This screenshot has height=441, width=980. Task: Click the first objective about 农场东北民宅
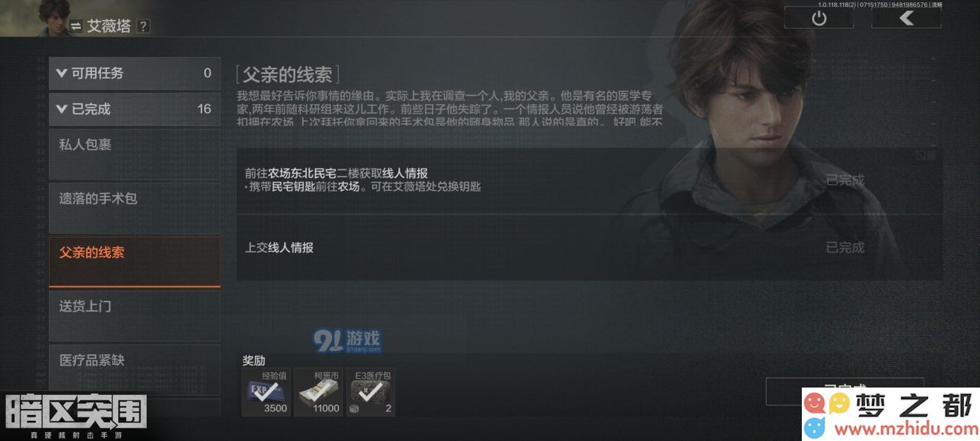[x=589, y=180]
